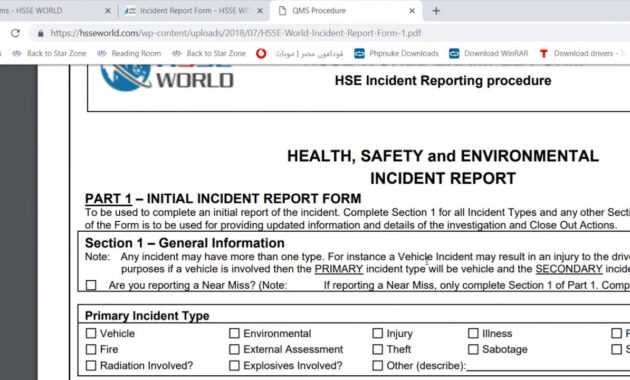This screenshot has height=380, width=630.
Task: Click the Phpnuke Downloads bookmark icon
Action: pyautogui.click(x=359, y=53)
